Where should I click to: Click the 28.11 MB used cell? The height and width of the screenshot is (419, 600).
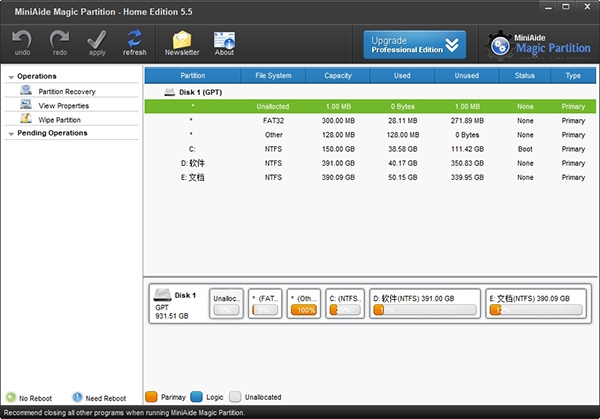tap(403, 121)
